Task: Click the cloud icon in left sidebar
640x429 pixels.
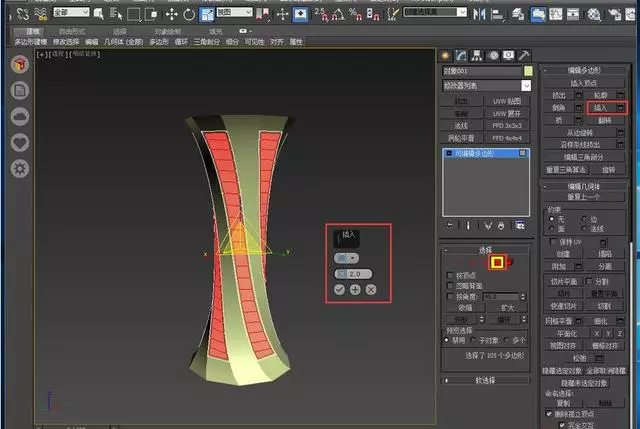Action: click(x=19, y=115)
